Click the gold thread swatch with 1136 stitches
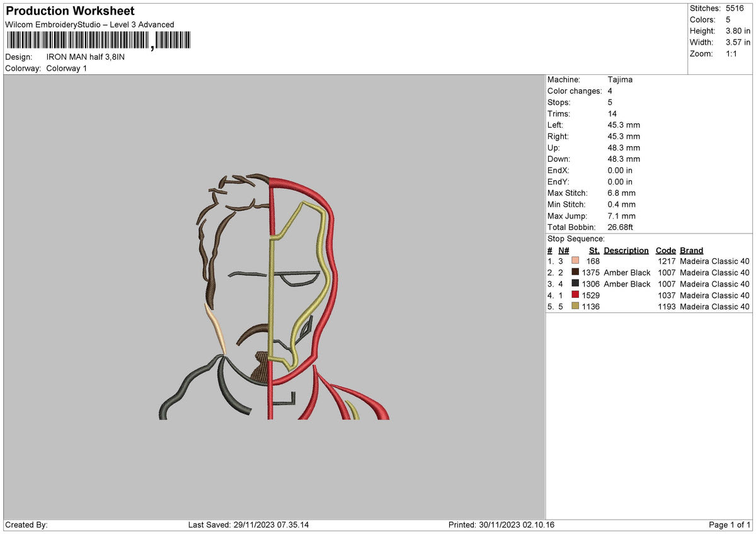756x534 pixels. pyautogui.click(x=575, y=307)
